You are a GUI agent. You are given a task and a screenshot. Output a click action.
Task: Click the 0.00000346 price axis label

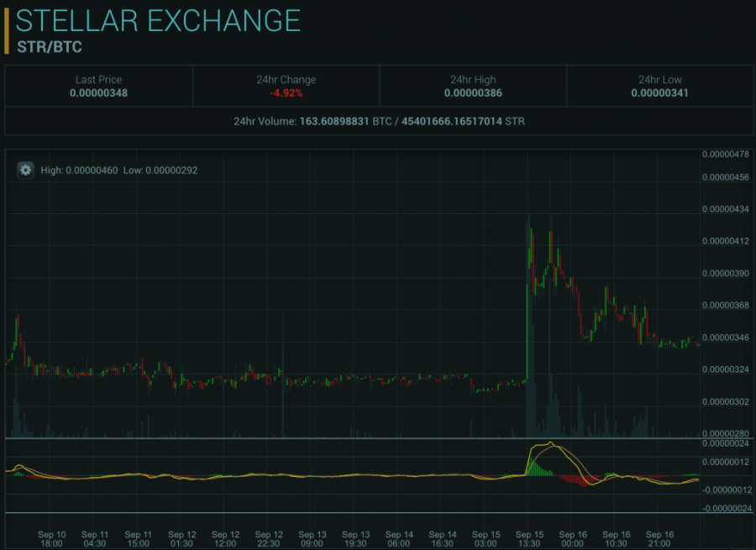[726, 338]
